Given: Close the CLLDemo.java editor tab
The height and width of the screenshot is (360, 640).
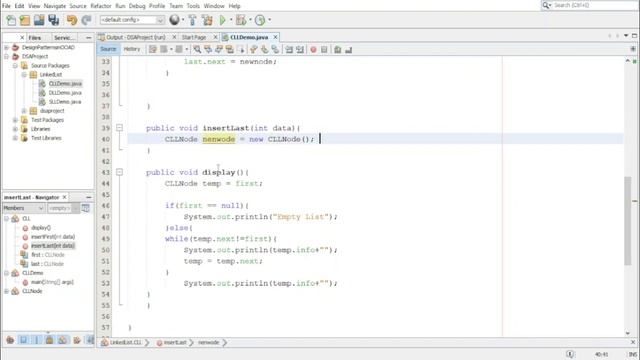Looking at the screenshot, I should point(276,37).
